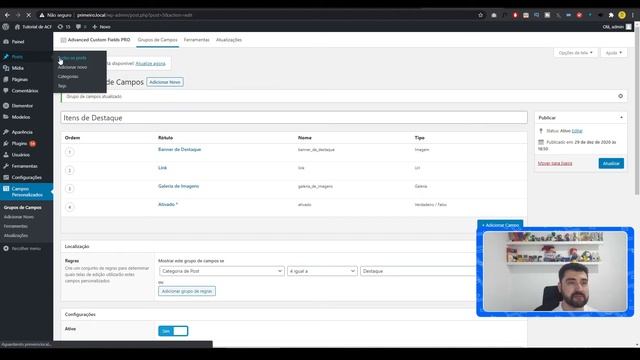The width and height of the screenshot is (640, 360).
Task: Open the Galeria de Imagens field
Action: (x=178, y=186)
